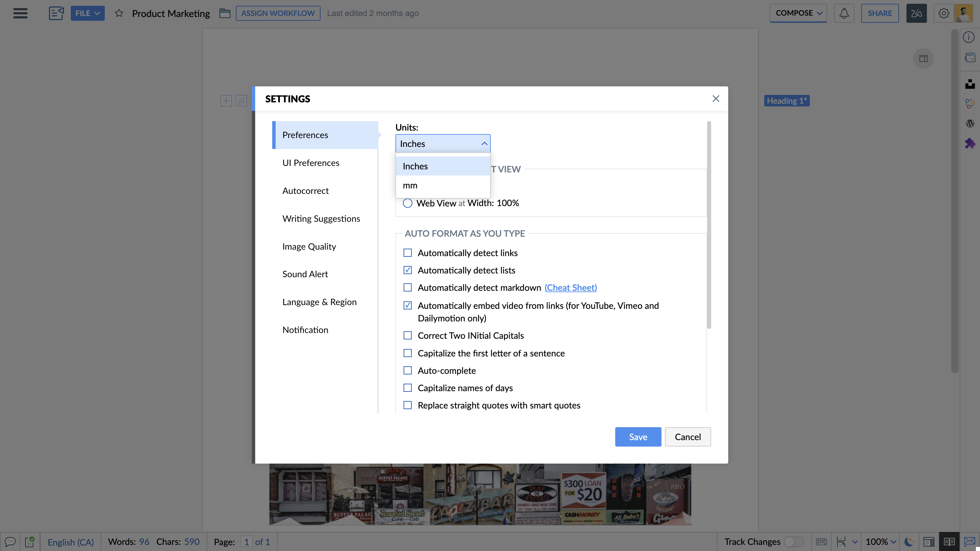Check the Auto-complete option

407,370
